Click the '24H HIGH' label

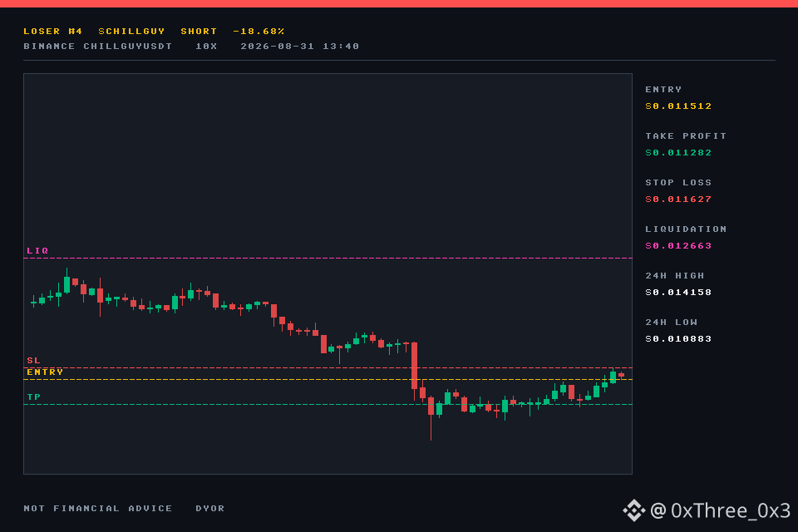(675, 275)
